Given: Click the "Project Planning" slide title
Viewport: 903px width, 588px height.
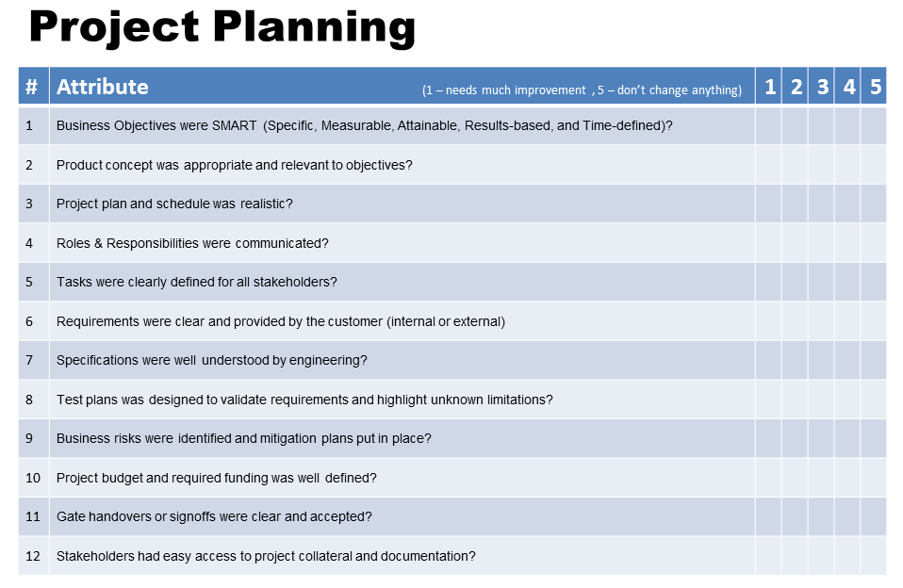Looking at the screenshot, I should point(222,28).
